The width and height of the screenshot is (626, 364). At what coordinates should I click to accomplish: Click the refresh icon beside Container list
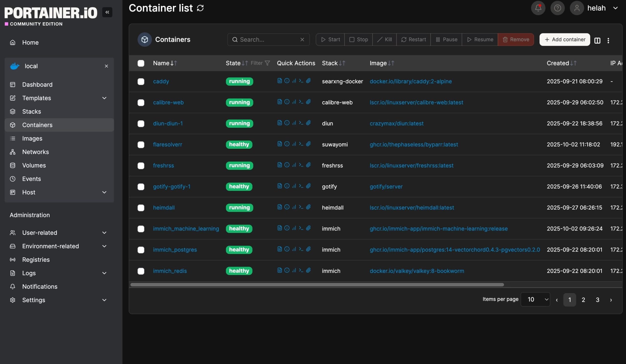(x=200, y=8)
